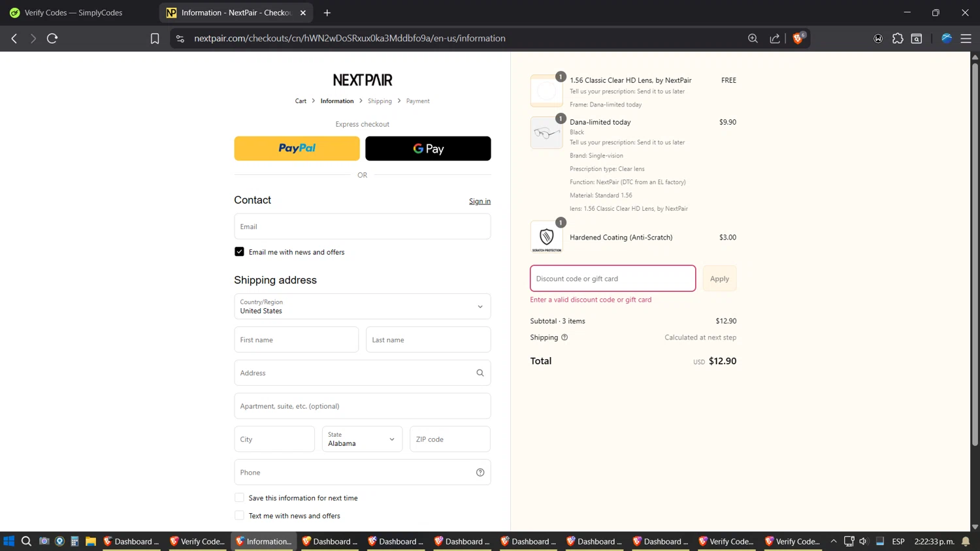The height and width of the screenshot is (551, 980).
Task: Open the Country/Region dropdown
Action: point(363,306)
